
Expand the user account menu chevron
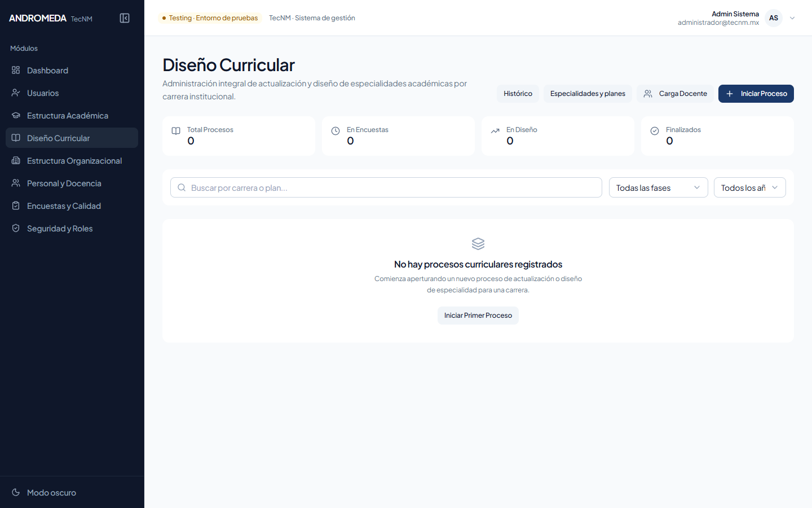coord(792,18)
